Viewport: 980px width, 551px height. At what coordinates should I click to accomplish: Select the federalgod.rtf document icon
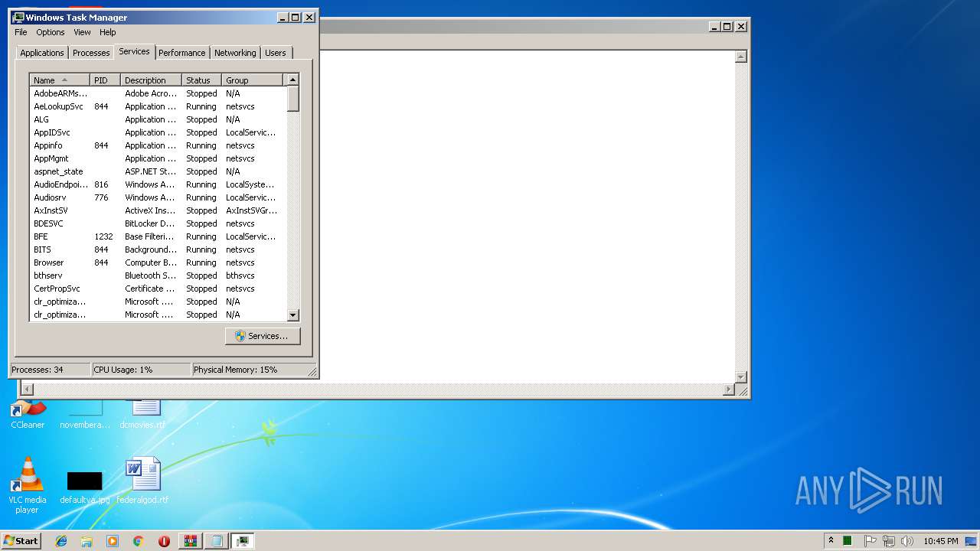pyautogui.click(x=142, y=481)
